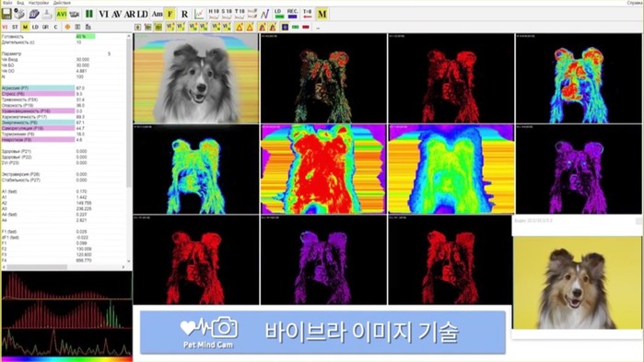This screenshot has width=644, height=362.
Task: Open the line graph chart icon
Action: click(199, 14)
